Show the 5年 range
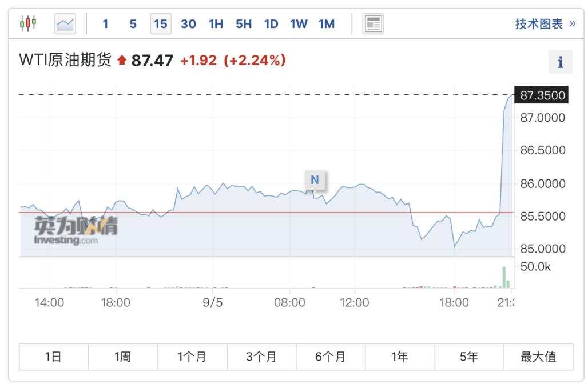Image resolution: width=588 pixels, height=388 pixels. (x=469, y=357)
